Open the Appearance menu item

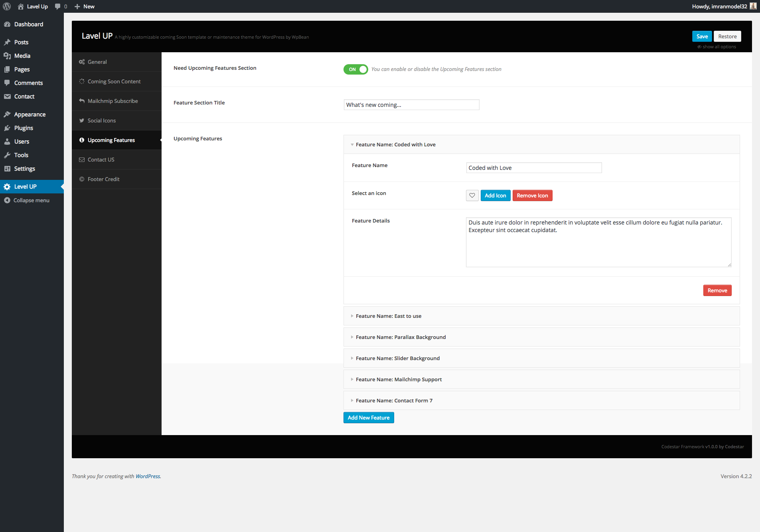click(x=32, y=114)
